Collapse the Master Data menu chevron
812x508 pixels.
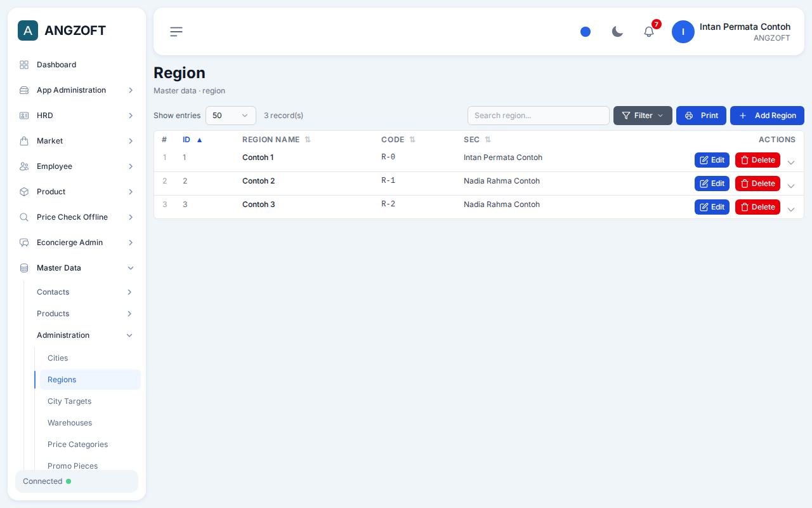[131, 268]
